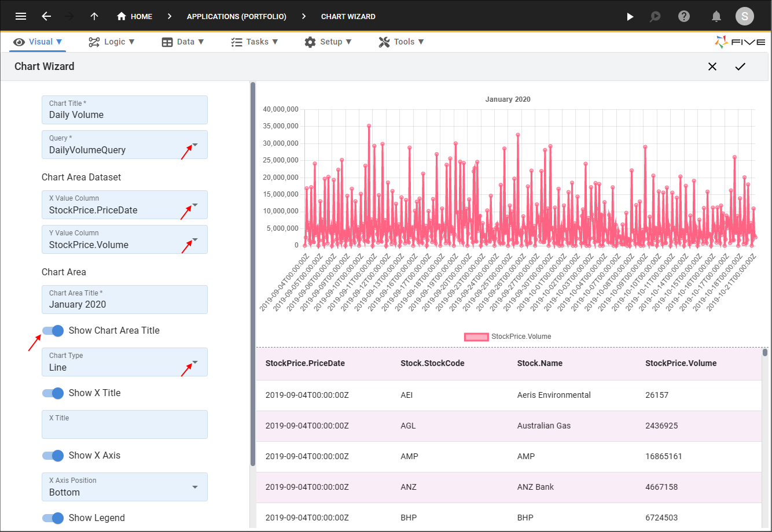Click StockPrice.PriceDate column header
Viewport: 772px width, 532px height.
pos(305,364)
